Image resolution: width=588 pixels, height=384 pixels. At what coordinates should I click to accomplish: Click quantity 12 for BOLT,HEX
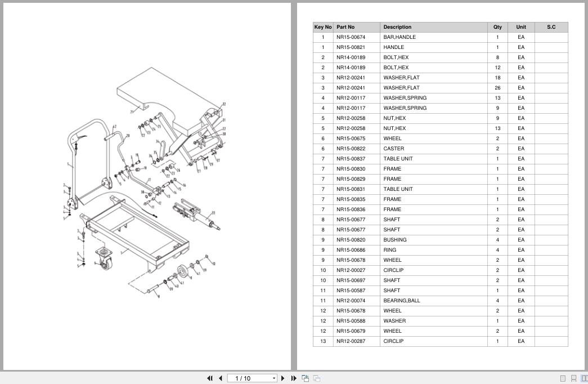(x=497, y=68)
